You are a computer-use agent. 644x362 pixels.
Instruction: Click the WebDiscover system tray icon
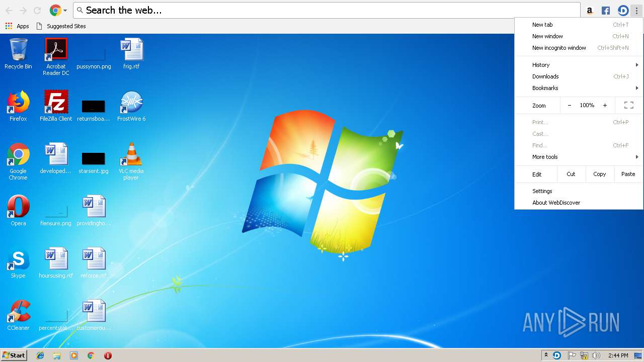pos(557,355)
